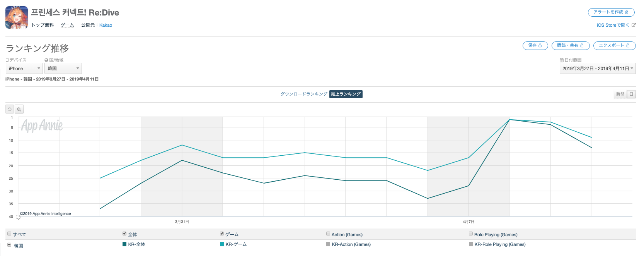This screenshot has height=256, width=644.
Task: Click the lock icon on 保存 button
Action: pyautogui.click(x=540, y=46)
